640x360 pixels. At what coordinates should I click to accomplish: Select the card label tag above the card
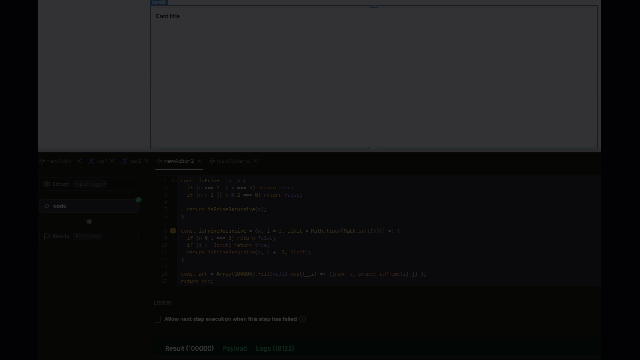point(159,2)
